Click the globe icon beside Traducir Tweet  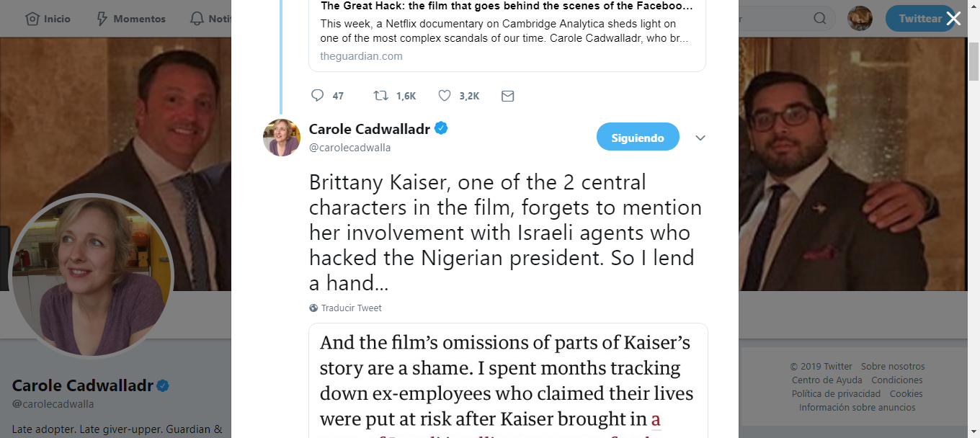coord(313,308)
